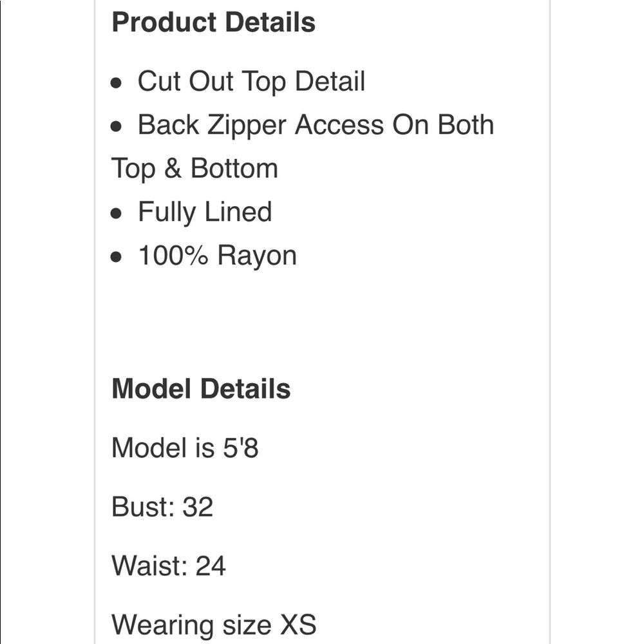
Task: Select the Bust: 32 measurement line
Action: click(162, 507)
